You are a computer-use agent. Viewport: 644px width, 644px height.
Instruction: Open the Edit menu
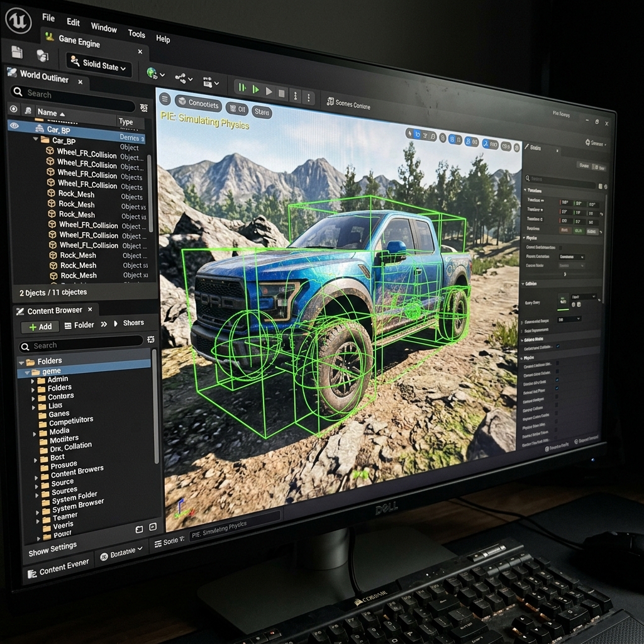[73, 22]
